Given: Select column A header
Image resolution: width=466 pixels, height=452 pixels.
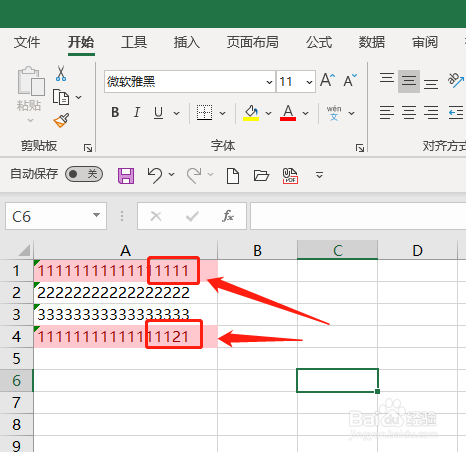Looking at the screenshot, I should (125, 250).
